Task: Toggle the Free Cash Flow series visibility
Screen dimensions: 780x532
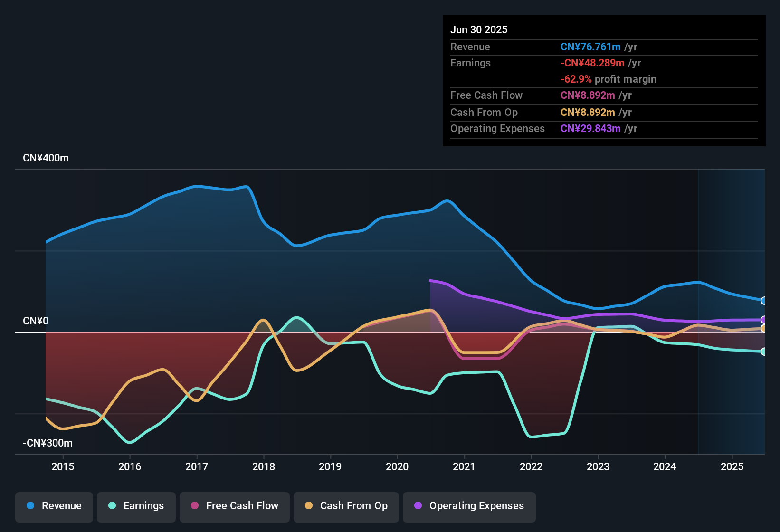Action: [234, 506]
